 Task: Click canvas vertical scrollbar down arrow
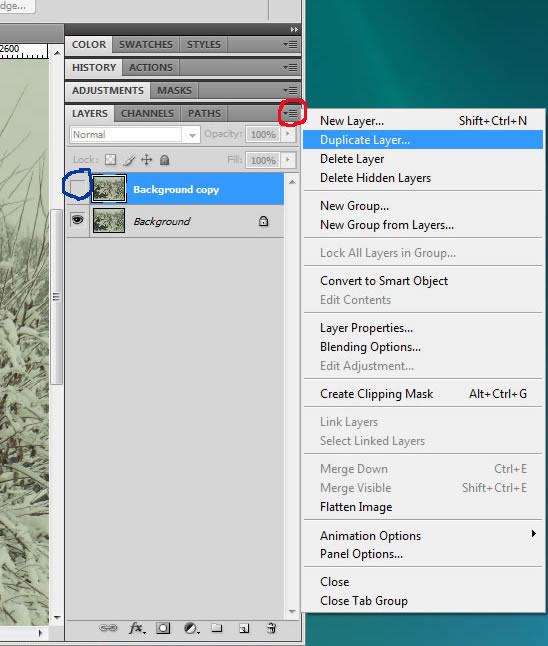(57, 617)
